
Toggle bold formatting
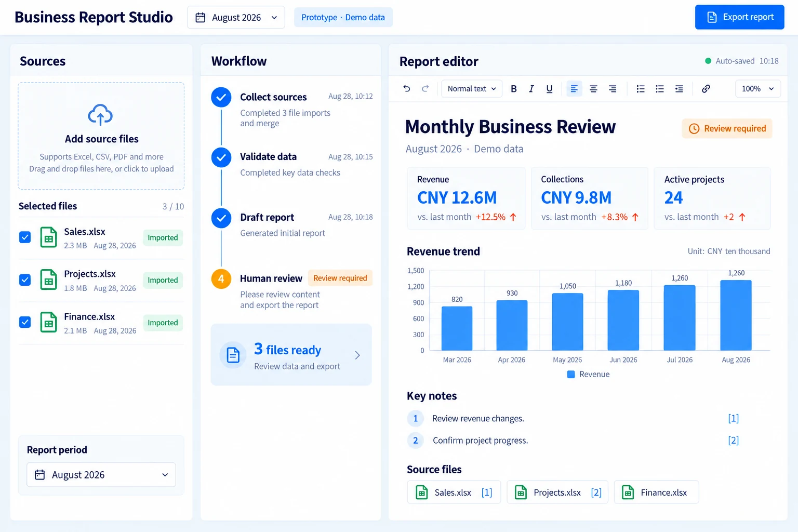pos(514,89)
